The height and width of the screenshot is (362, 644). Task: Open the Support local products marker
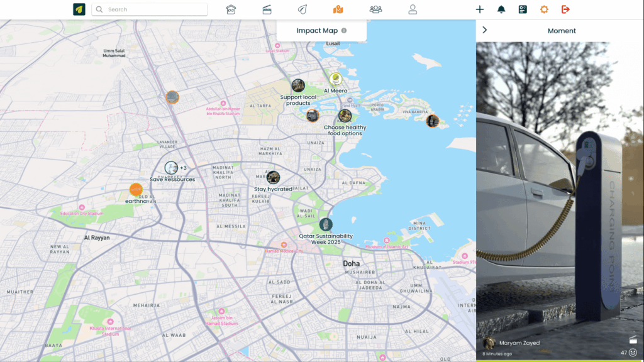pos(298,85)
